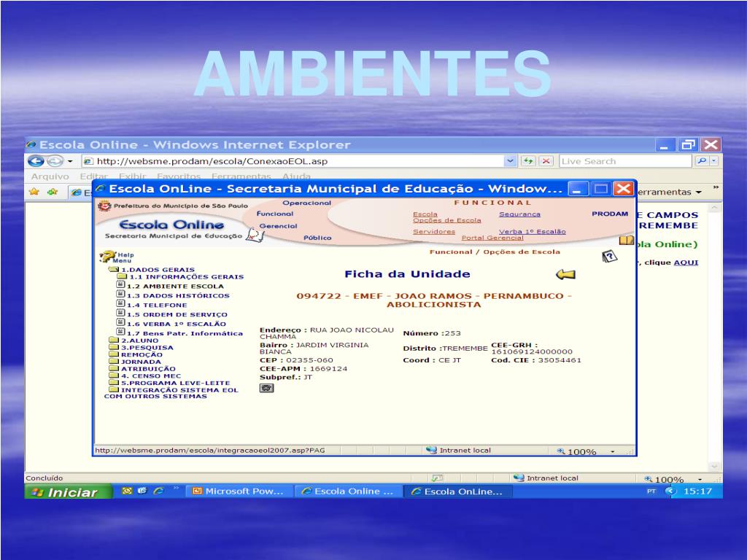Open the 1.6 Verba 1º Escalão page icon
Viewport: 747px width, 560px height.
tap(120, 322)
